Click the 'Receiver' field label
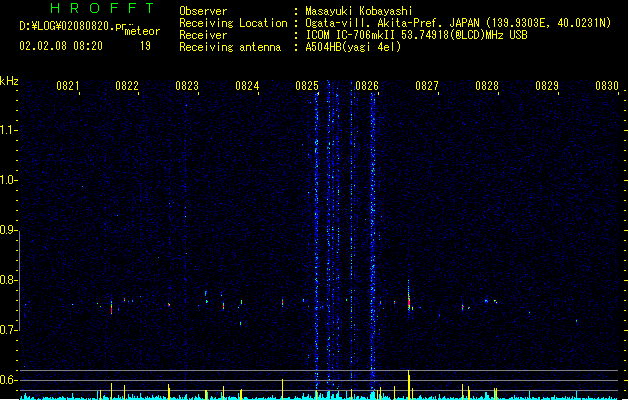Viewport: 629px width, 400px height. pos(203,35)
